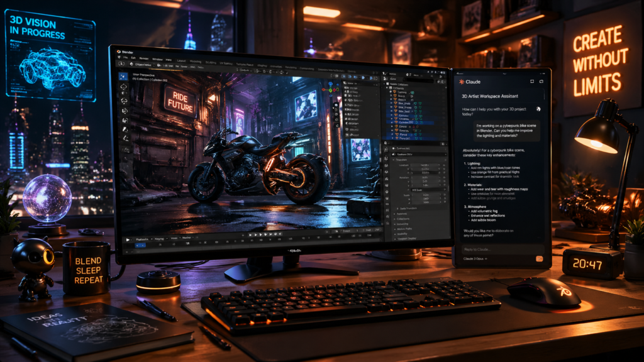The height and width of the screenshot is (362, 644).
Task: Switch to the Layout workspace tab
Action: click(182, 61)
